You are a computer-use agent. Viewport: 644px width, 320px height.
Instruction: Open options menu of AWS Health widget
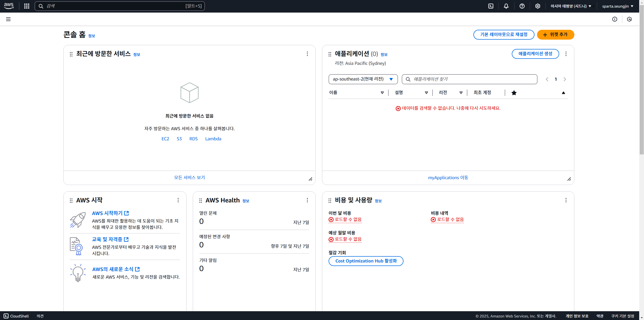point(307,200)
